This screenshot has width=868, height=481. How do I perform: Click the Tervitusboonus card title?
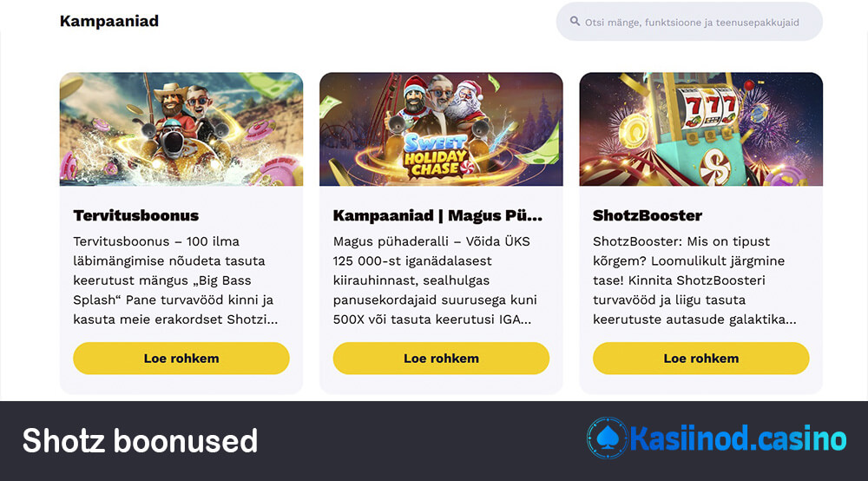click(x=136, y=215)
